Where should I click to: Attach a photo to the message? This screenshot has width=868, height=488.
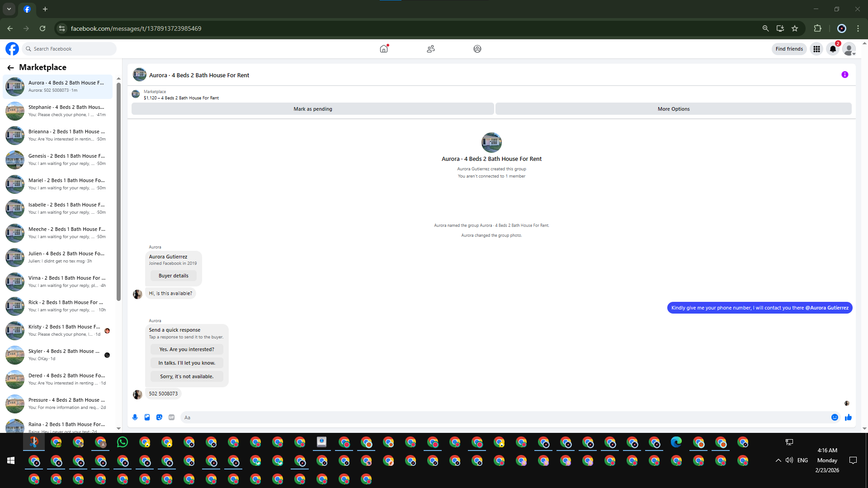147,418
